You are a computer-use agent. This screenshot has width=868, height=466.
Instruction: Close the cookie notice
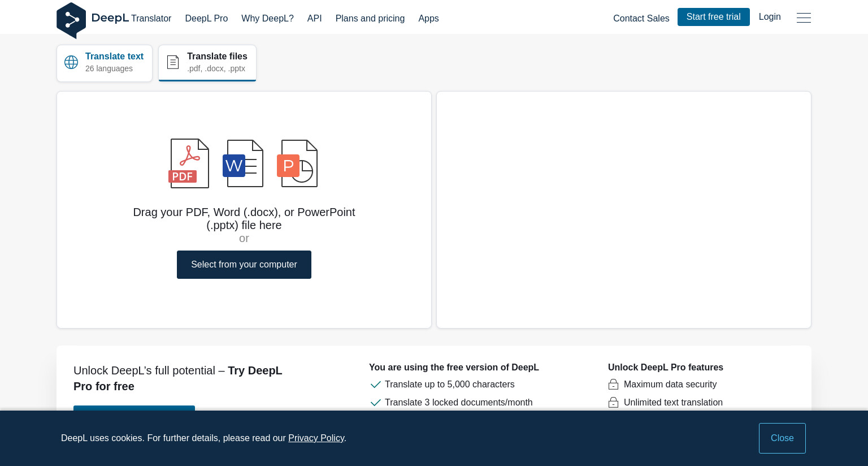[x=782, y=438]
